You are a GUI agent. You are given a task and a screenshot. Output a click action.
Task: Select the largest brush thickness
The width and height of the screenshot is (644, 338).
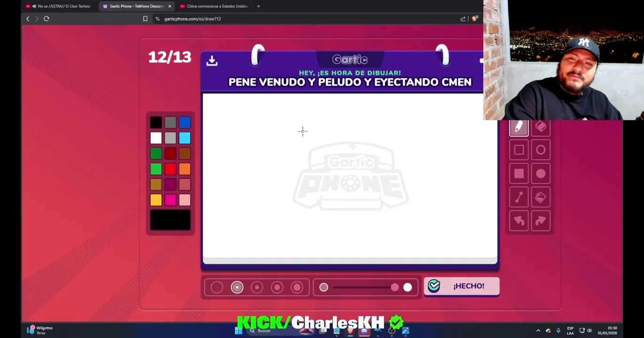pos(297,287)
